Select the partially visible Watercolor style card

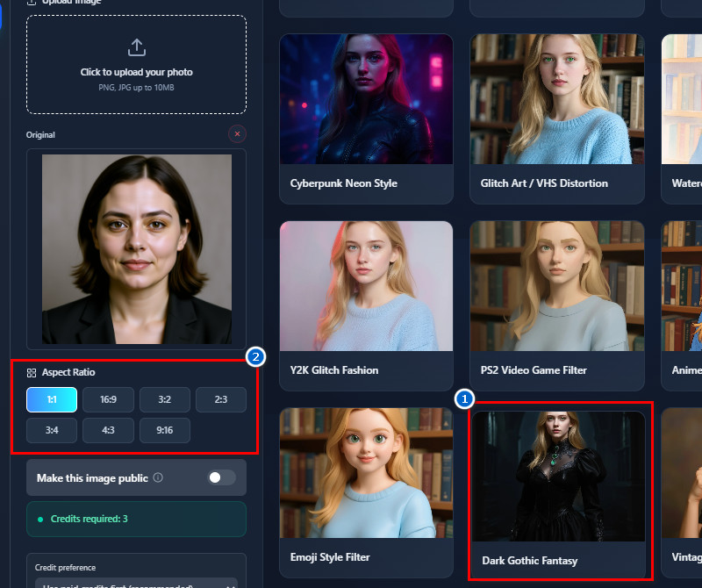[682, 118]
